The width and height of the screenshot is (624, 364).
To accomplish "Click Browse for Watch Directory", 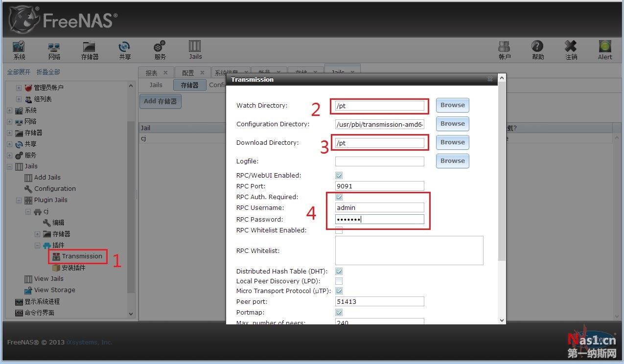I will coord(453,105).
